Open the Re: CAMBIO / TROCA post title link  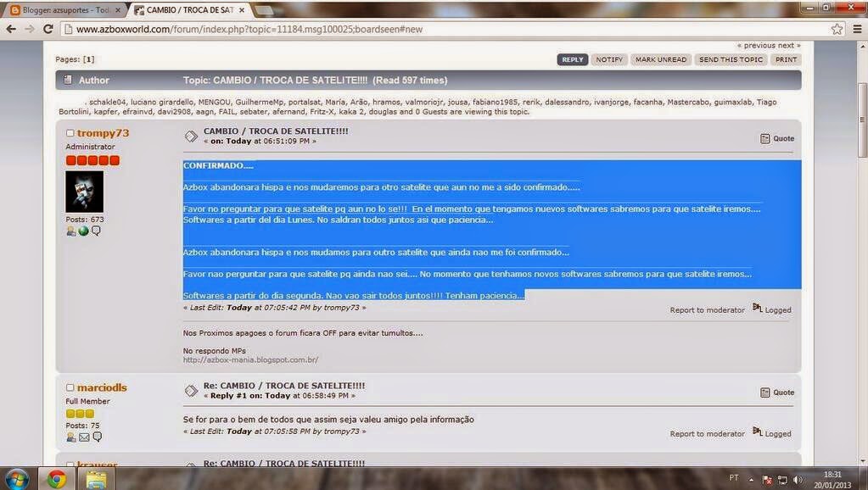[284, 386]
